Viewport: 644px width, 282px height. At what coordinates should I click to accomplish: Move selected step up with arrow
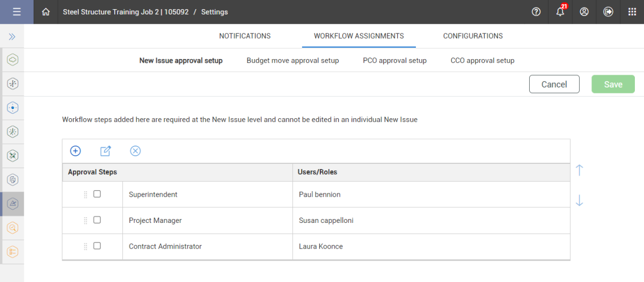[x=579, y=170]
